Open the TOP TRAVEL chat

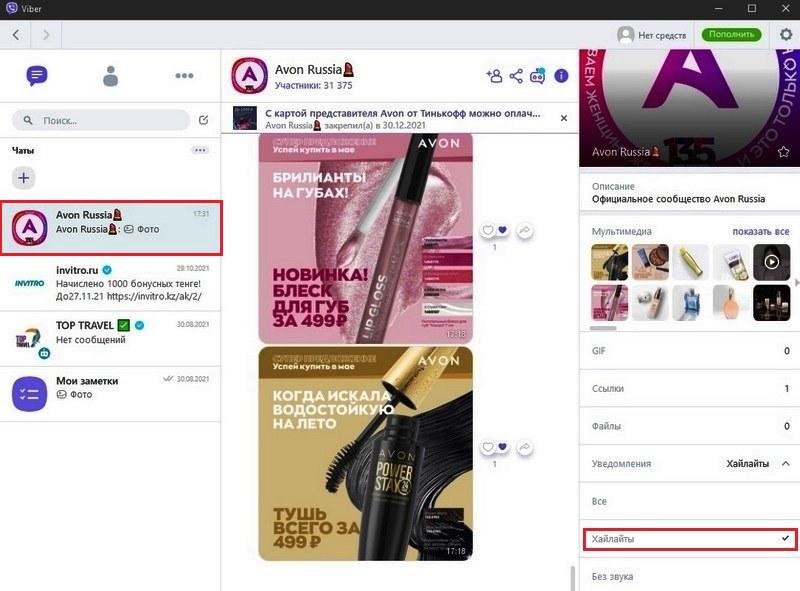tap(110, 338)
